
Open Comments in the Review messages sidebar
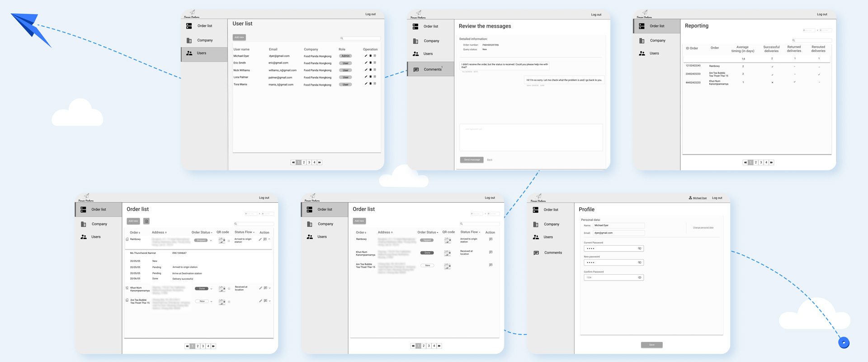(x=430, y=69)
